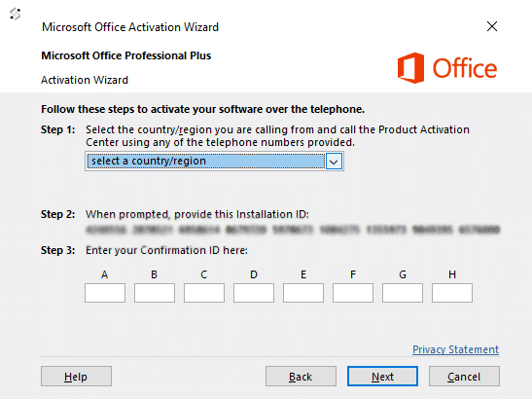The width and height of the screenshot is (532, 399).
Task: Click Confirmation ID field A
Action: tap(105, 293)
